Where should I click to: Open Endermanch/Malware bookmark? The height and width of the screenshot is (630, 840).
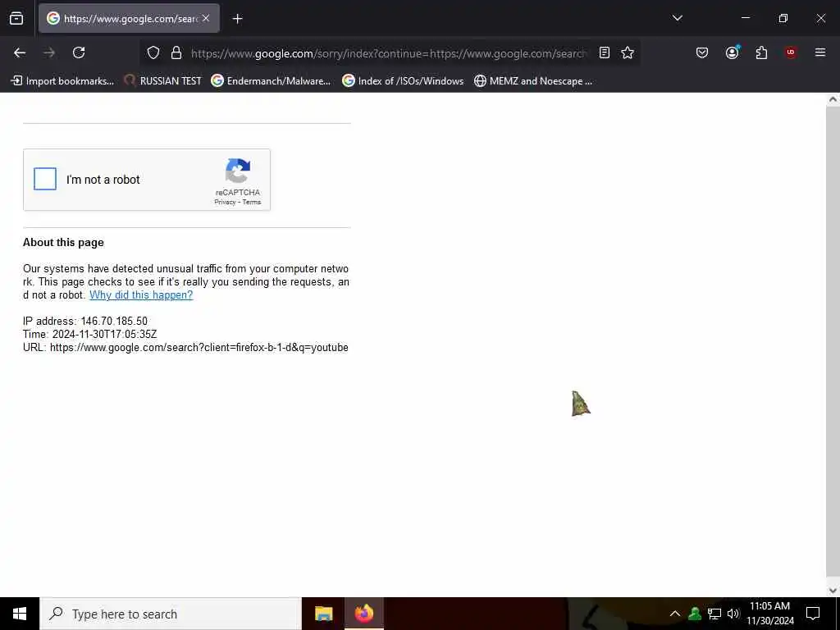(x=271, y=81)
